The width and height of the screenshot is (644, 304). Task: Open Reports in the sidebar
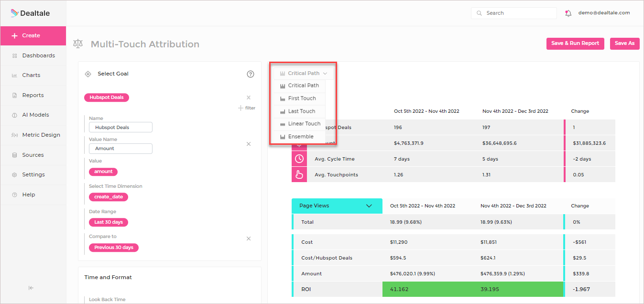33,95
